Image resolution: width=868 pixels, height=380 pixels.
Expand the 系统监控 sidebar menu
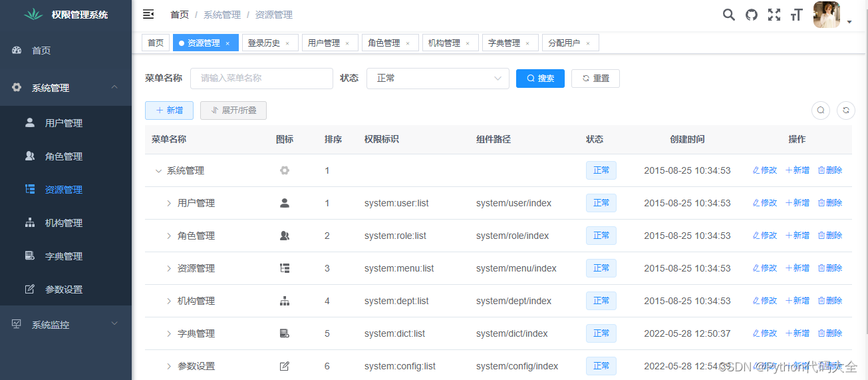click(66, 325)
